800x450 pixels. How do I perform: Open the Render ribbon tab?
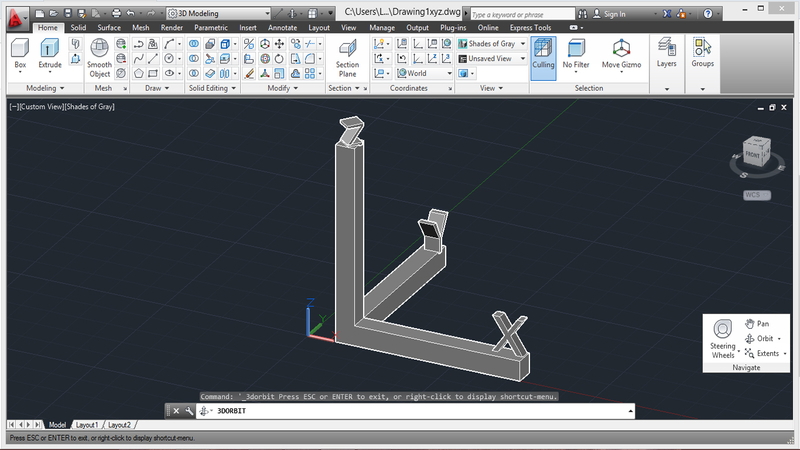coord(172,28)
